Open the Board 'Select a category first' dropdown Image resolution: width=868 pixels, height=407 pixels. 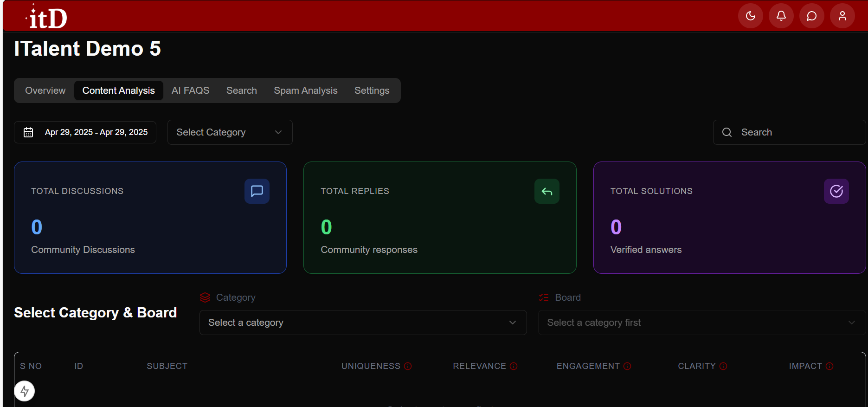701,323
